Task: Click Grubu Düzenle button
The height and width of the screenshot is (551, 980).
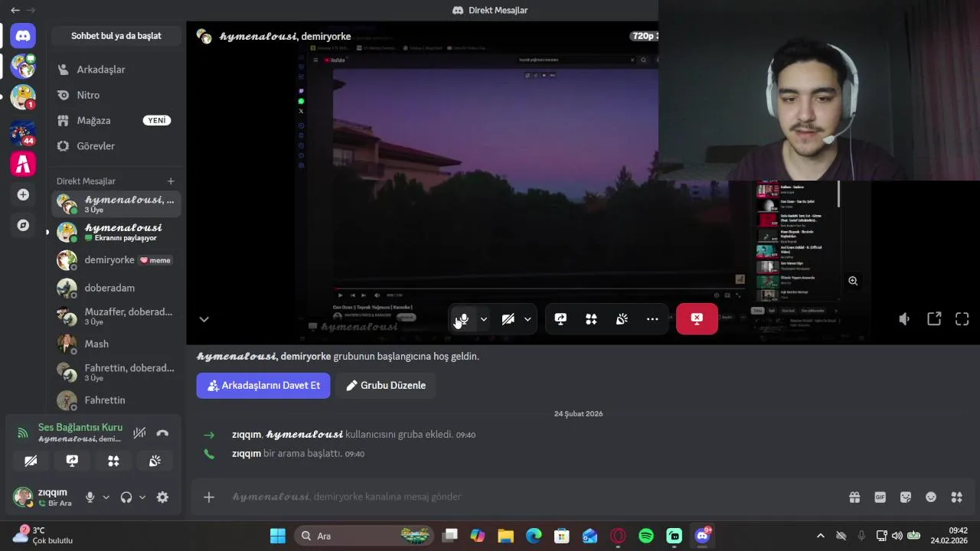Action: [x=386, y=386]
